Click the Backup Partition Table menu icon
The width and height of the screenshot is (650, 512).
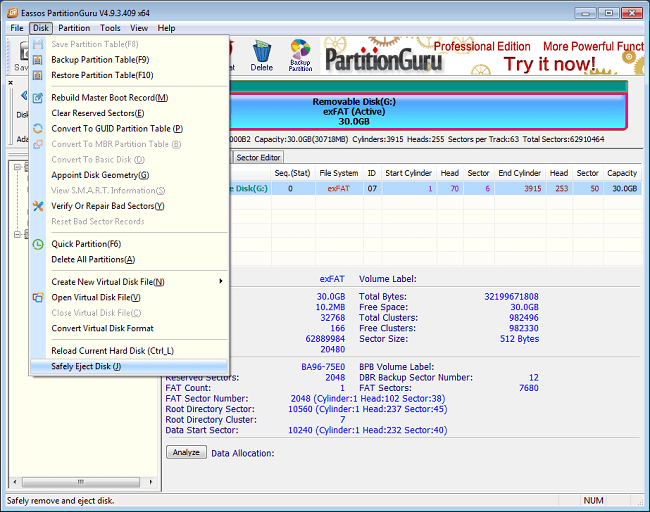(x=38, y=60)
